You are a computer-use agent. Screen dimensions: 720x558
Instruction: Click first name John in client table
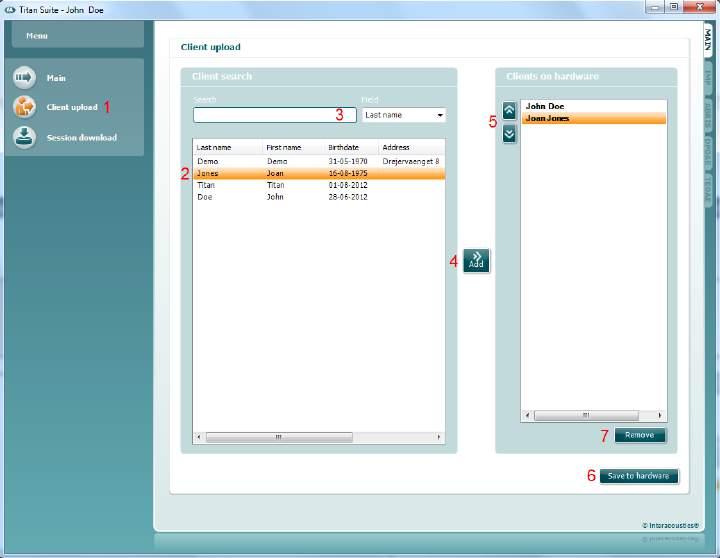click(x=275, y=197)
